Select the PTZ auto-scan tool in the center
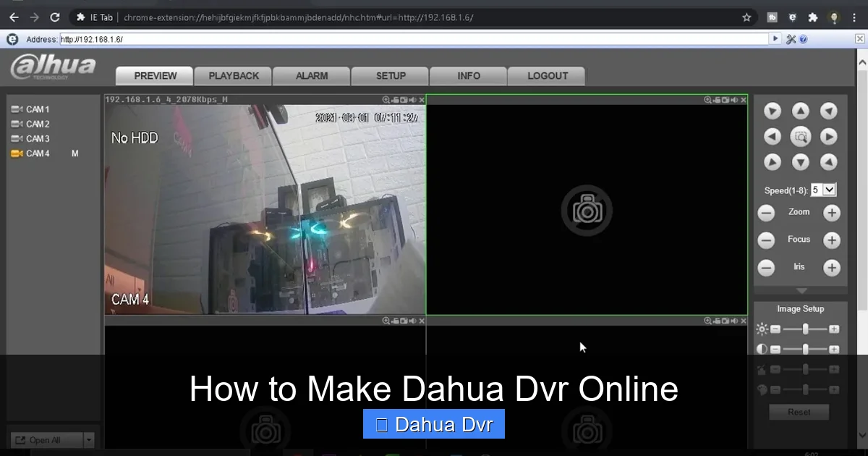The height and width of the screenshot is (456, 868). (800, 136)
